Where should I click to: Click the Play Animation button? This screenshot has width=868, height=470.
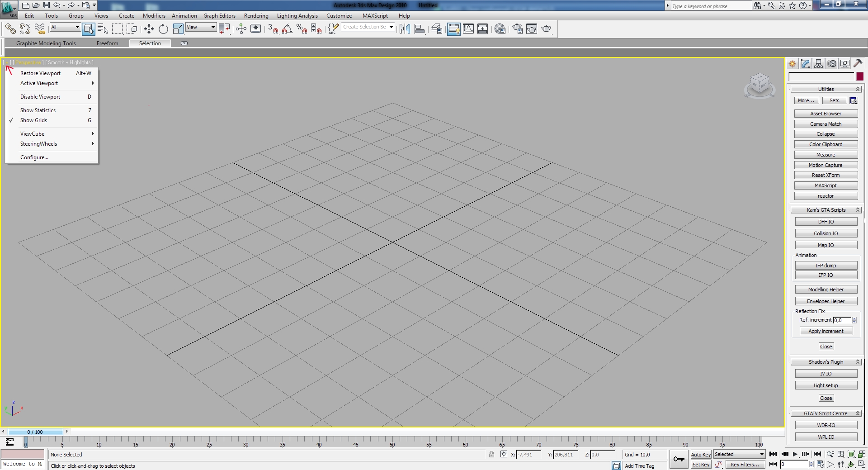(795, 454)
